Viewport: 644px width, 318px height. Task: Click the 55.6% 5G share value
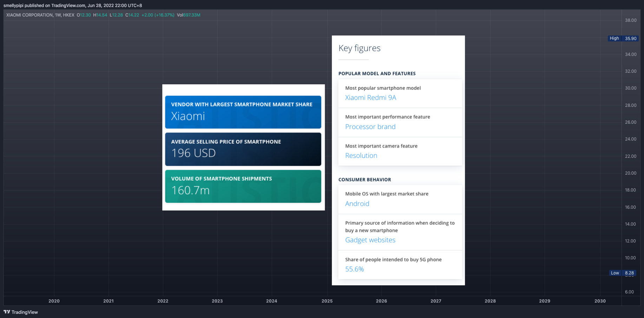[x=354, y=269]
